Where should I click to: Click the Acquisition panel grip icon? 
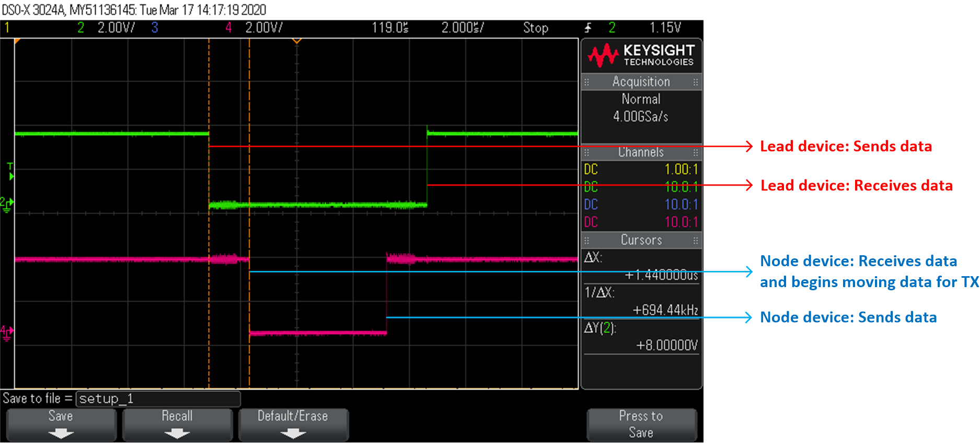(586, 82)
